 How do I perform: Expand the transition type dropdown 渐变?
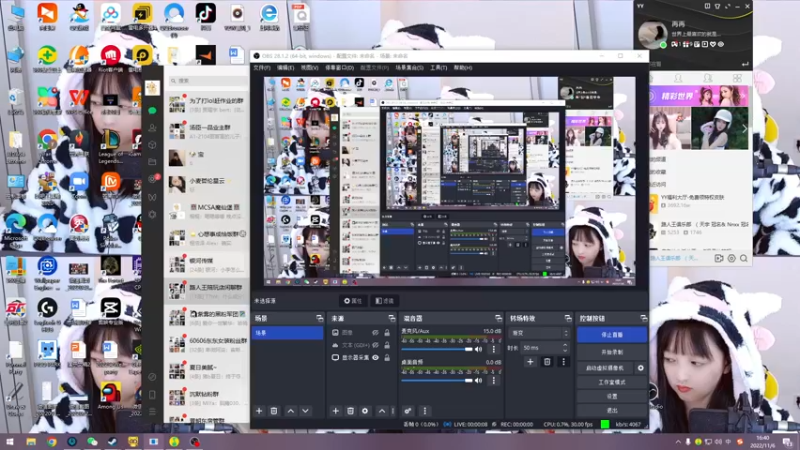tap(539, 333)
